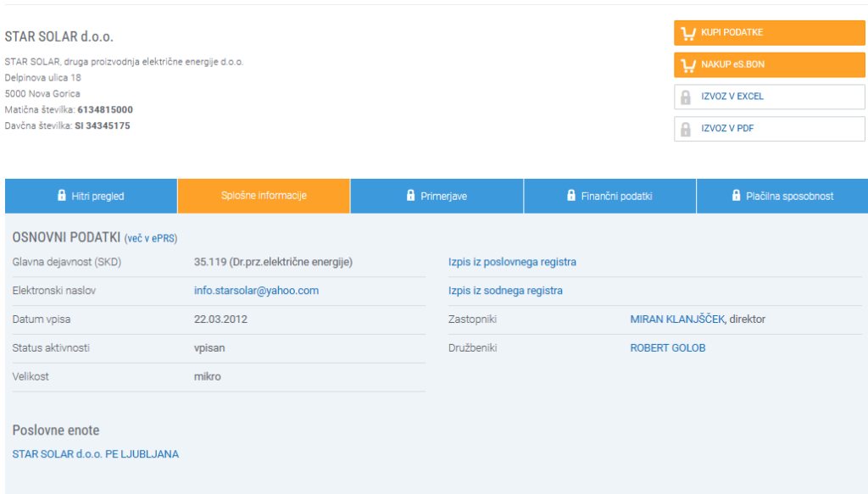Open the Plačilna sposobnost tab
This screenshot has height=494, width=868.
pos(782,196)
